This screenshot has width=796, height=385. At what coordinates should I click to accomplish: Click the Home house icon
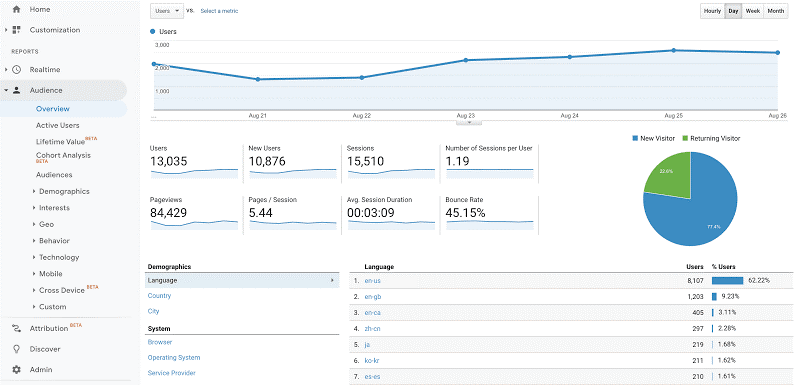point(16,9)
